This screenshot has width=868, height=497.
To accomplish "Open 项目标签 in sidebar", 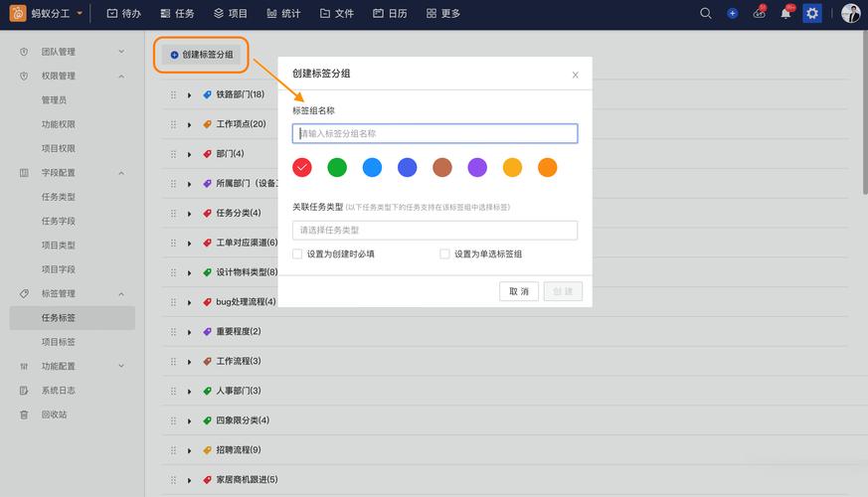I will [58, 342].
